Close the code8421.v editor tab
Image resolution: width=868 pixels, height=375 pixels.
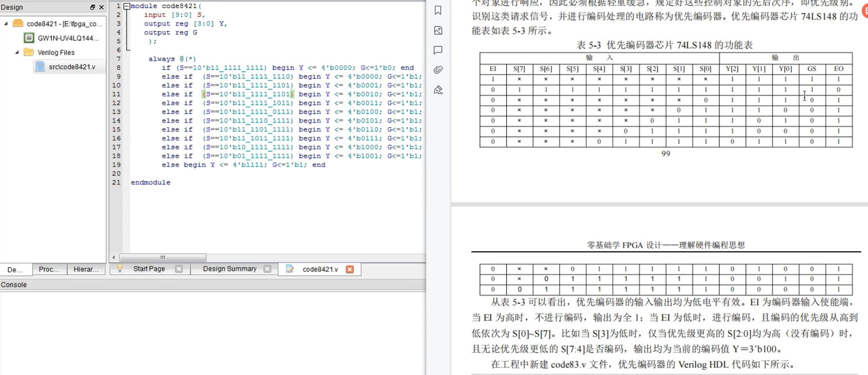click(x=349, y=269)
